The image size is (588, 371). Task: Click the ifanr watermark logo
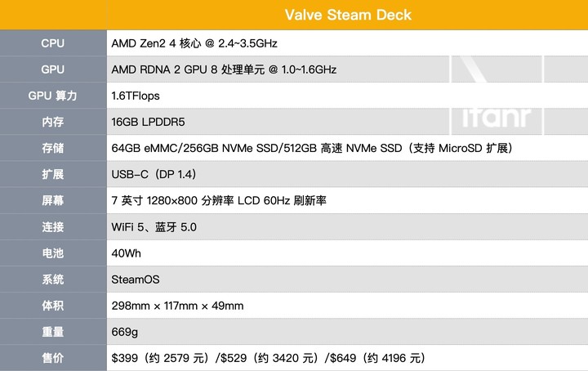point(497,118)
